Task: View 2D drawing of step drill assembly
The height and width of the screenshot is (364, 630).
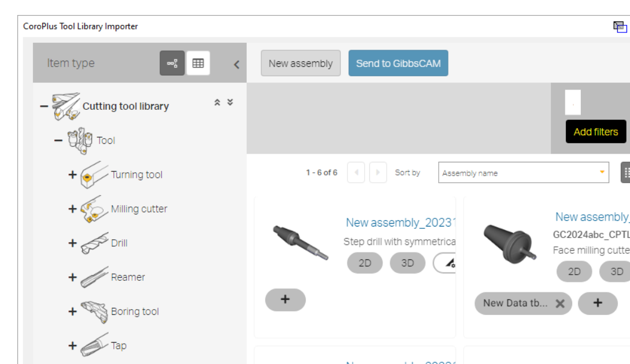Action: [365, 263]
